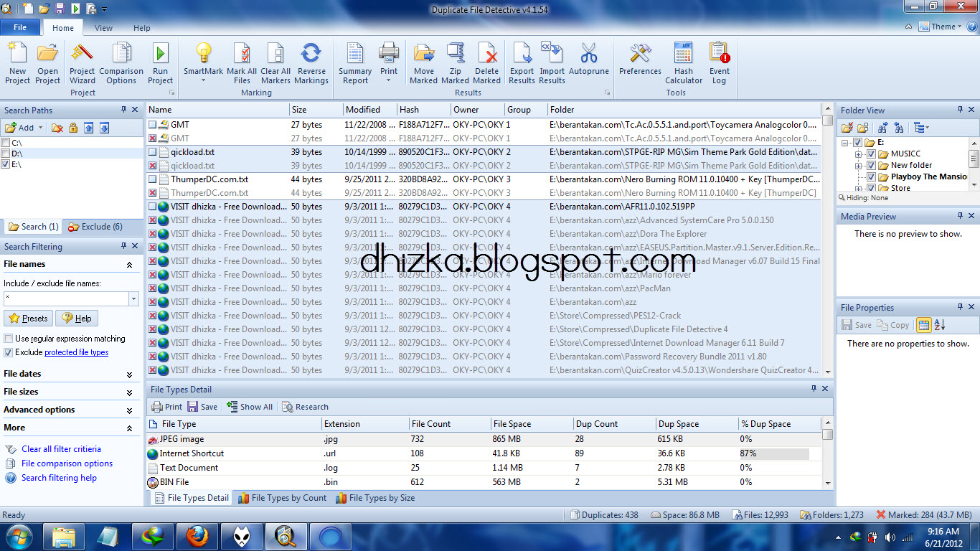Screen dimensions: 980x551
Task: Open the File Types by Size tab
Action: pyautogui.click(x=374, y=498)
